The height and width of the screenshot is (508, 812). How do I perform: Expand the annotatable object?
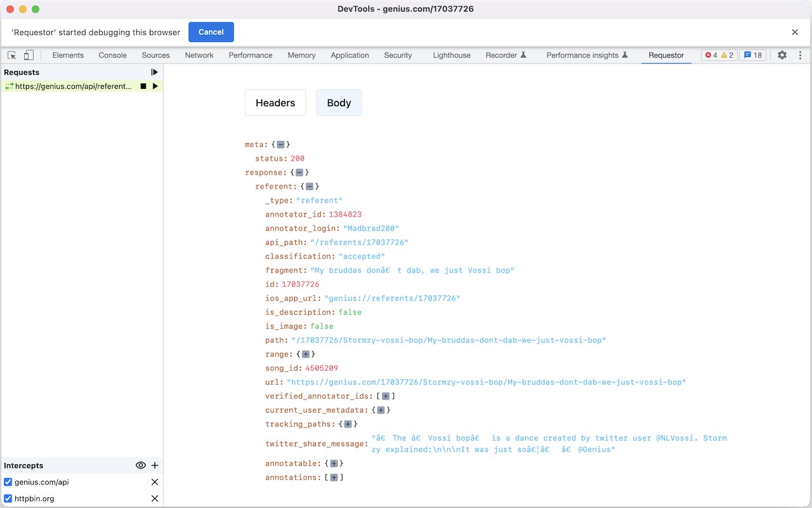(x=334, y=464)
